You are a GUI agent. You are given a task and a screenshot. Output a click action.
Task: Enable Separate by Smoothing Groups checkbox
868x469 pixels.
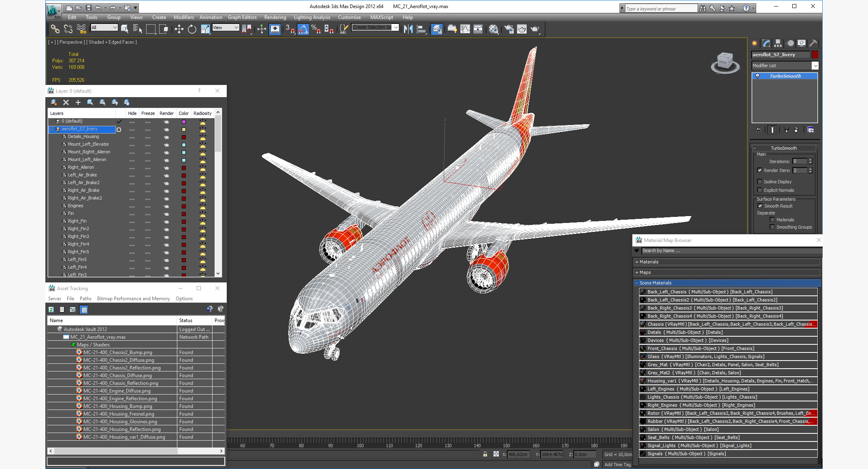pos(772,227)
